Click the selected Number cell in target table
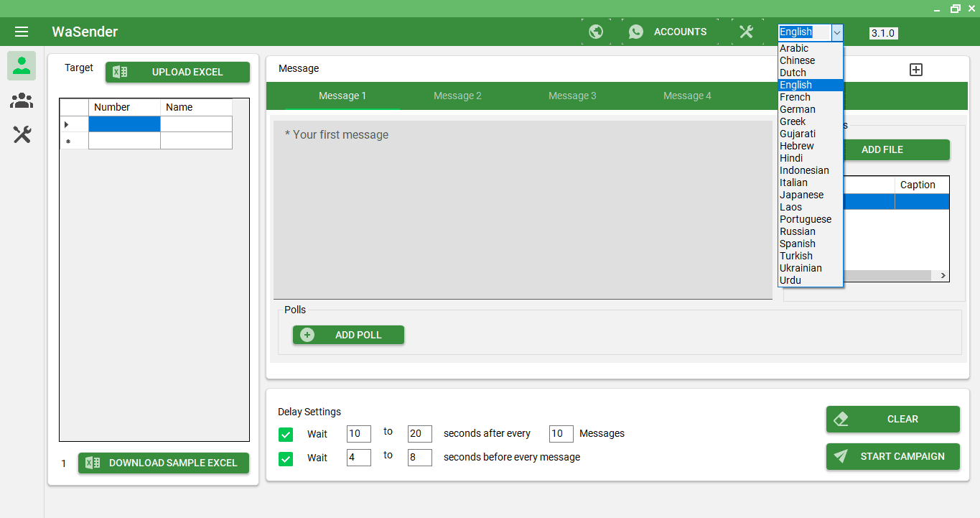Image resolution: width=980 pixels, height=518 pixels. coord(124,124)
